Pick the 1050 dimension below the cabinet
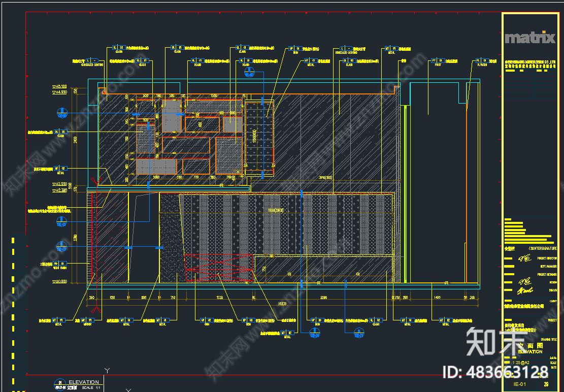The image size is (564, 392). pyautogui.click(x=156, y=177)
